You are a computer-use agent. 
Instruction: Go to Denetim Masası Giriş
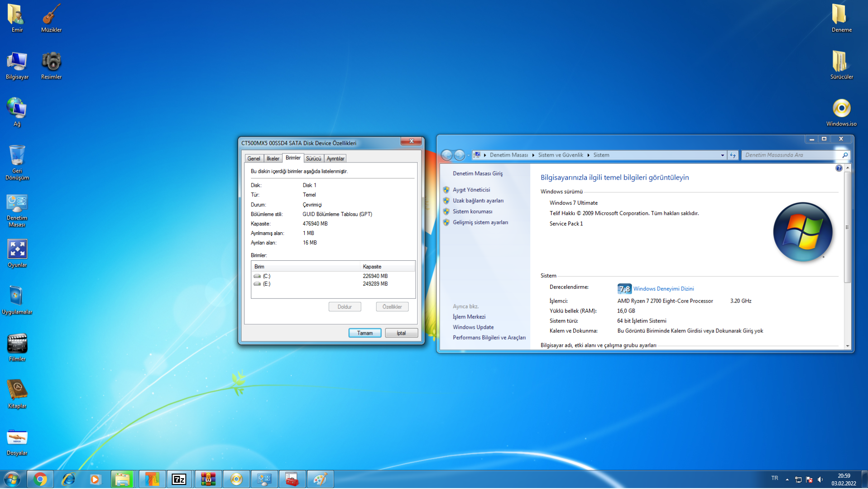pyautogui.click(x=477, y=174)
